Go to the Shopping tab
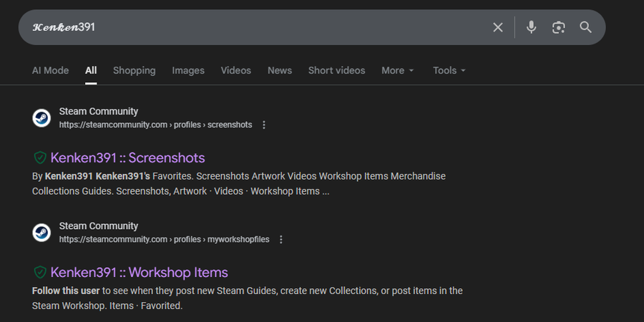The image size is (644, 322). [x=134, y=70]
